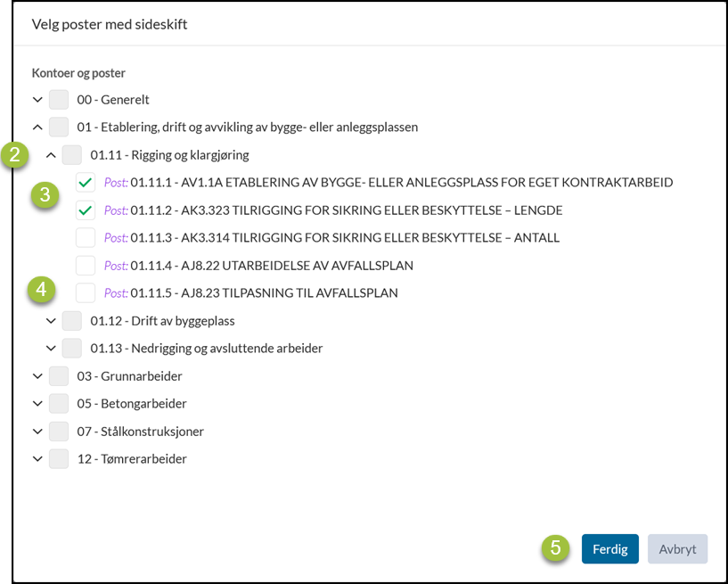
Task: Expand 01.13 Nedrigging og avsluttende arbeider
Action: click(x=51, y=349)
